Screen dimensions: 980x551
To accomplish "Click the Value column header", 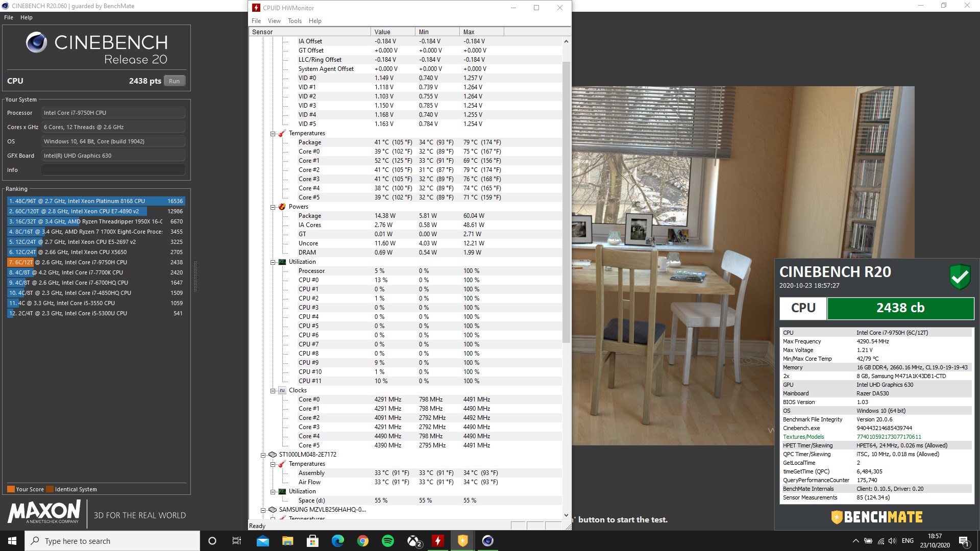I will (393, 32).
